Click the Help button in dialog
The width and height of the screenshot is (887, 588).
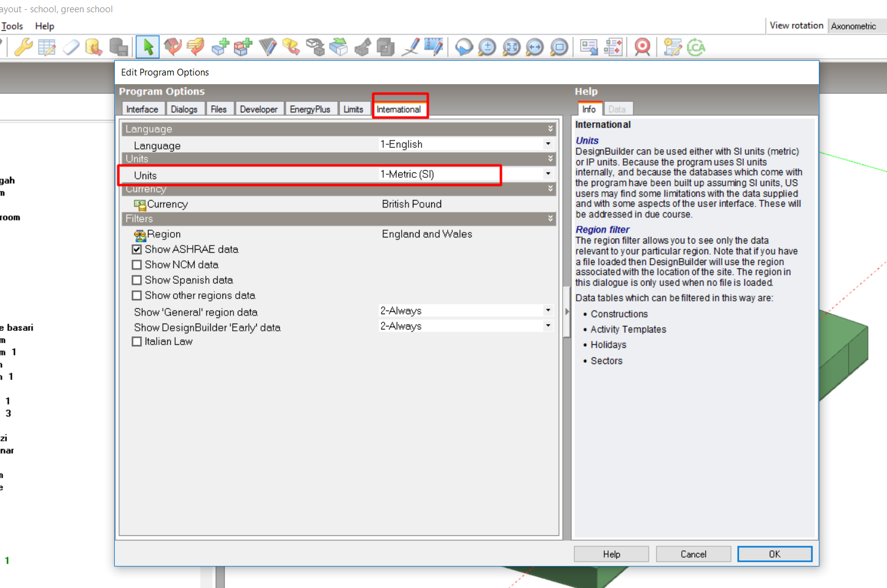611,554
